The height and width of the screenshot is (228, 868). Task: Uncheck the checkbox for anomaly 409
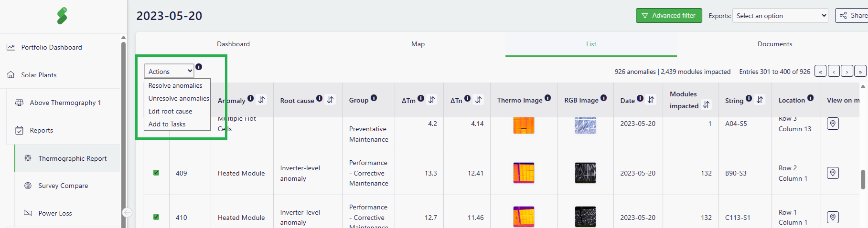[156, 173]
